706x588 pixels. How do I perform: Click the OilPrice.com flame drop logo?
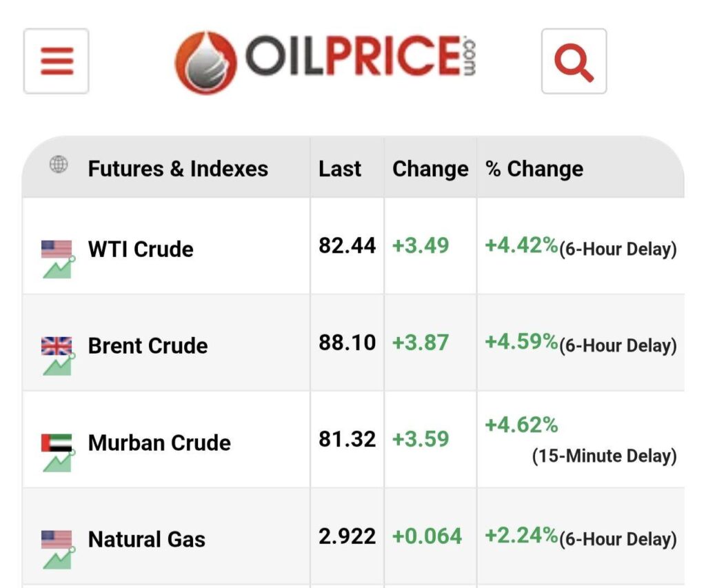coord(205,62)
